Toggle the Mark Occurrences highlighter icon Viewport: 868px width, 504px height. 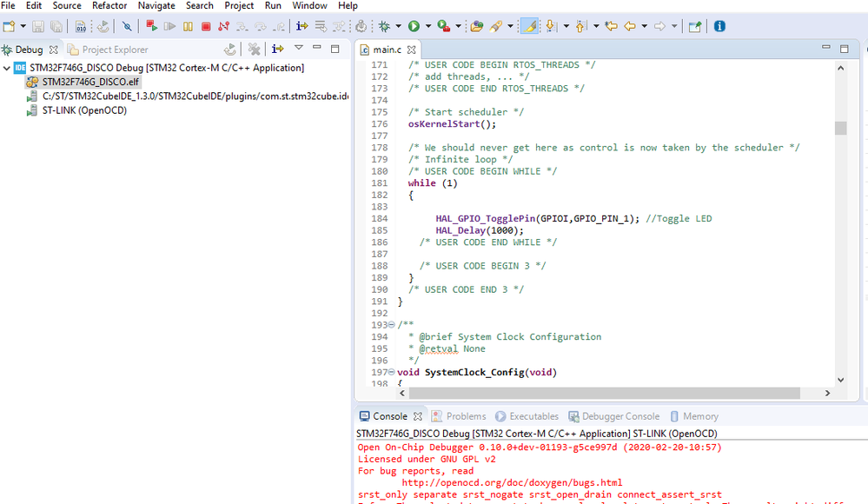[529, 26]
